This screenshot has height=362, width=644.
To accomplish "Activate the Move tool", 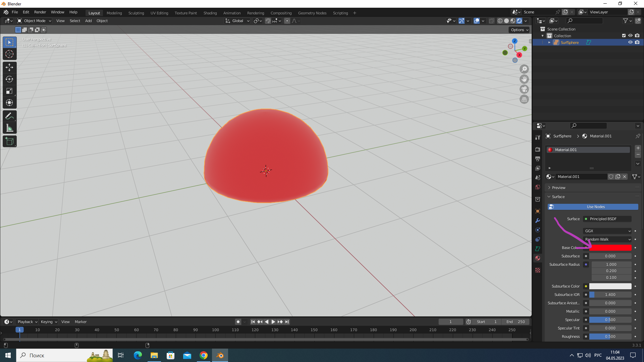I will (9, 67).
